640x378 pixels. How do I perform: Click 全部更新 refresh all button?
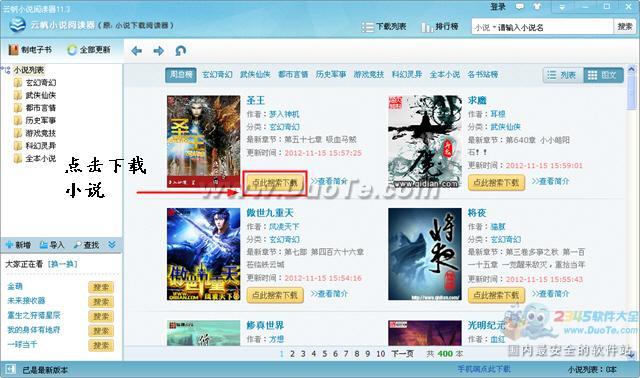click(89, 50)
